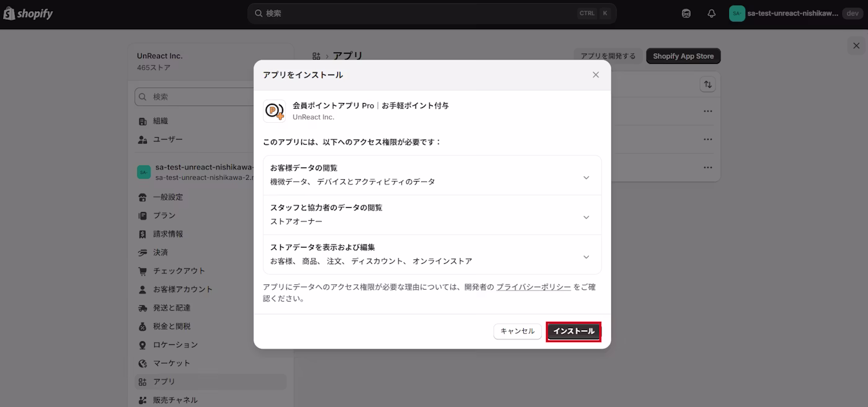Click the インストール button
The height and width of the screenshot is (407, 868).
tap(573, 331)
